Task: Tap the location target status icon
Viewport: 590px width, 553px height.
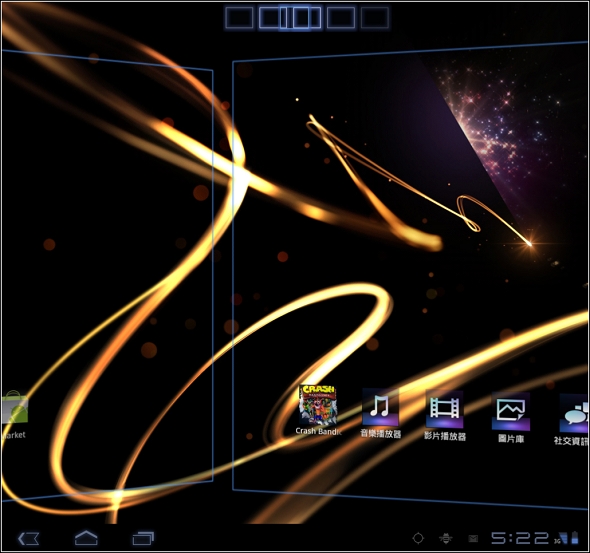Action: [418, 538]
